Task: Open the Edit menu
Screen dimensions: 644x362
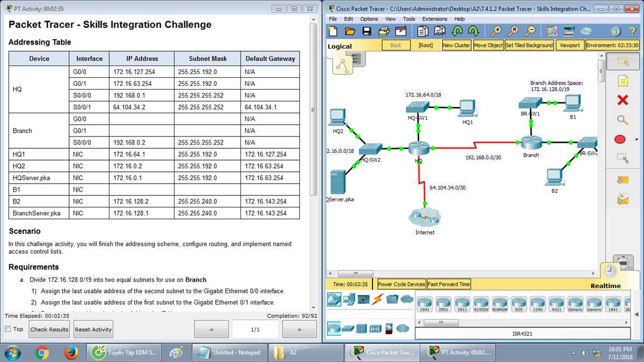Action: [348, 19]
